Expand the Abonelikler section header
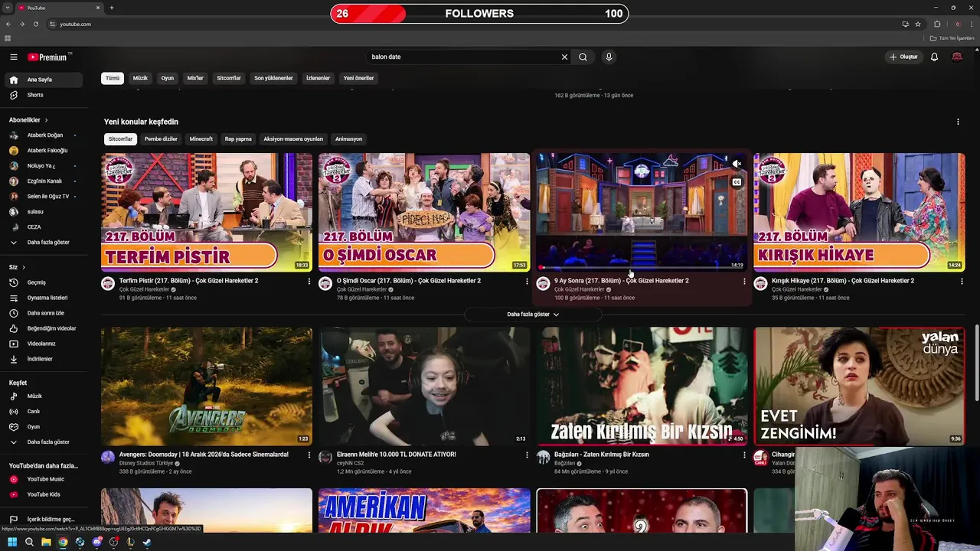Screen dimensions: 980x551 click(x=28, y=120)
